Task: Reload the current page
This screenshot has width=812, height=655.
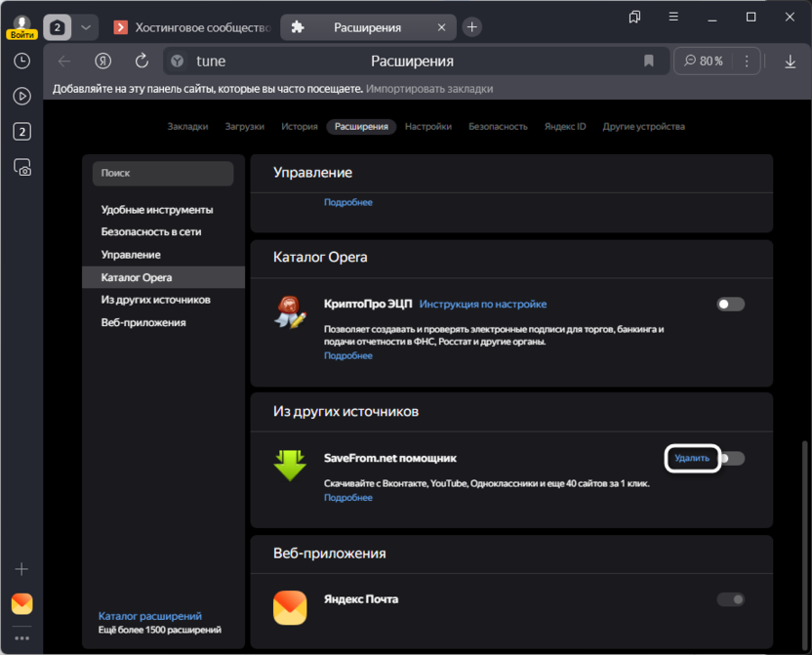Action: 142,61
